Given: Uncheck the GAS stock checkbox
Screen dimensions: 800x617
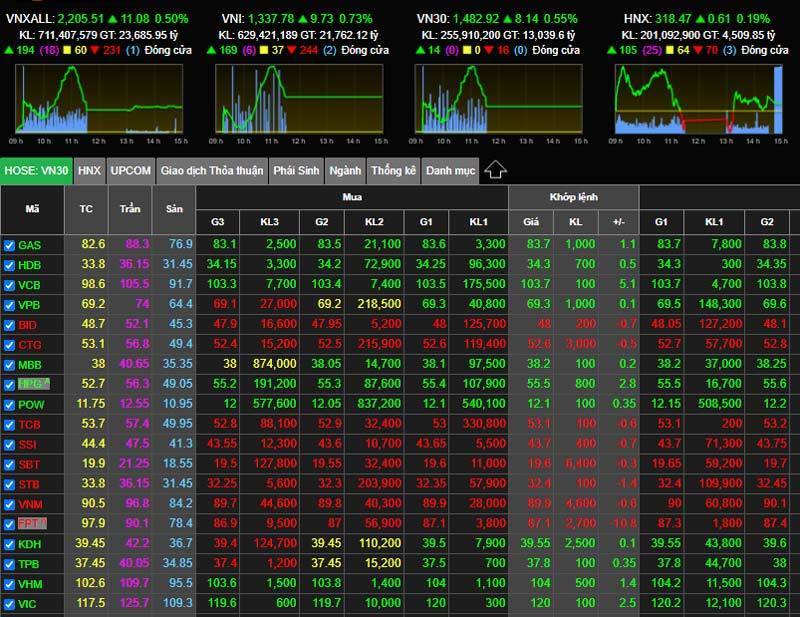Looking at the screenshot, I should 9,245.
